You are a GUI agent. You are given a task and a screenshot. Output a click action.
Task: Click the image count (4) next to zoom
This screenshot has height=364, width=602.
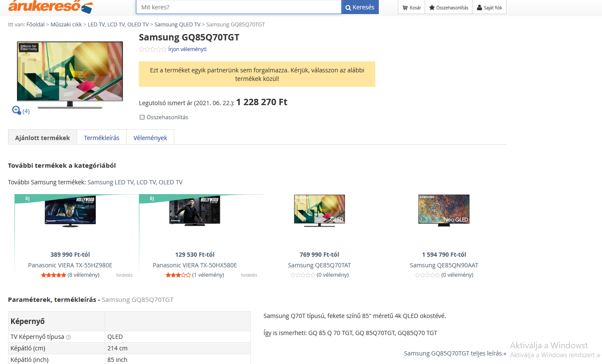tap(26, 111)
